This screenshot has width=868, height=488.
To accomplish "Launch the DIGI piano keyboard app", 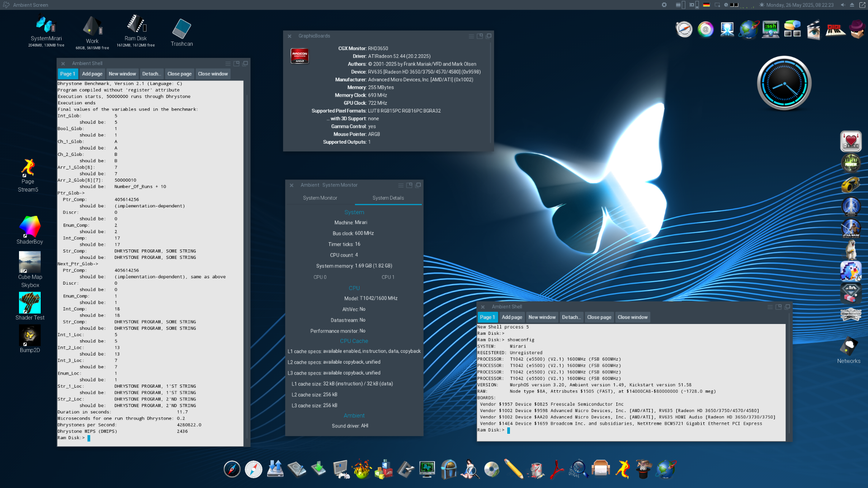I will click(835, 30).
